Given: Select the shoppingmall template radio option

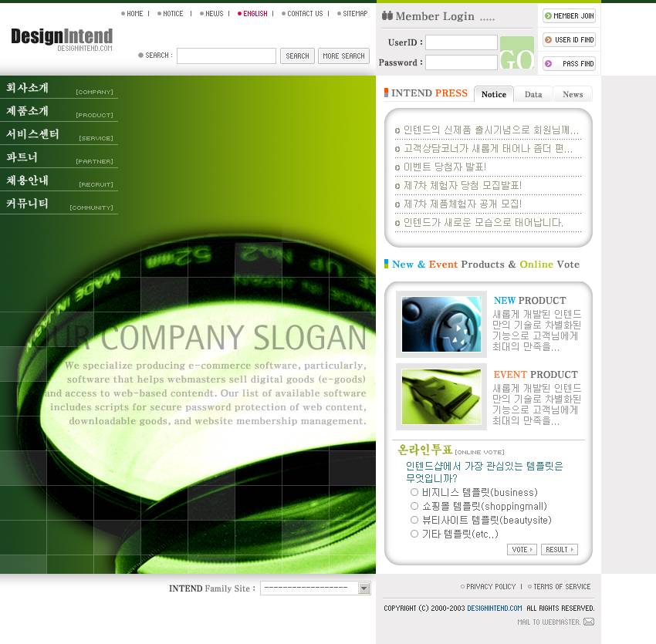Looking at the screenshot, I should (414, 506).
